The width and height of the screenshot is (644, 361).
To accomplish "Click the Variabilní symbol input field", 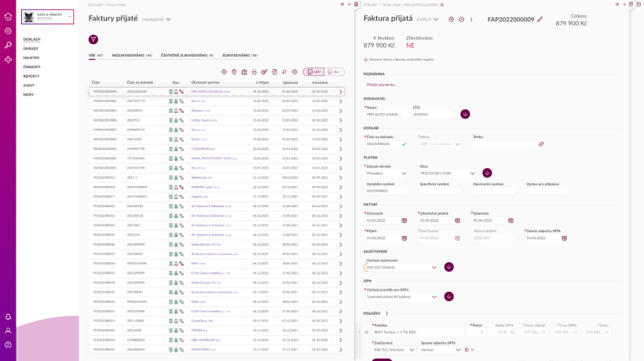I will [x=386, y=191].
